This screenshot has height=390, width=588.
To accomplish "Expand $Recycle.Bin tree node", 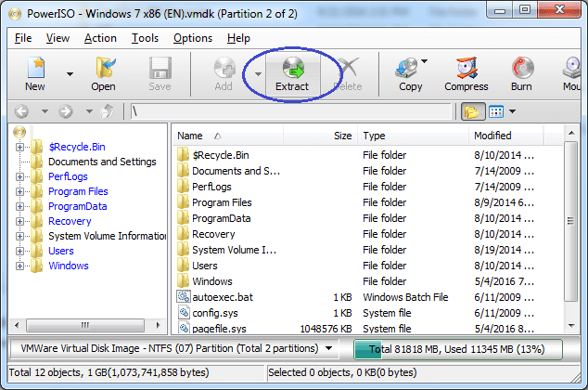I will [x=19, y=147].
